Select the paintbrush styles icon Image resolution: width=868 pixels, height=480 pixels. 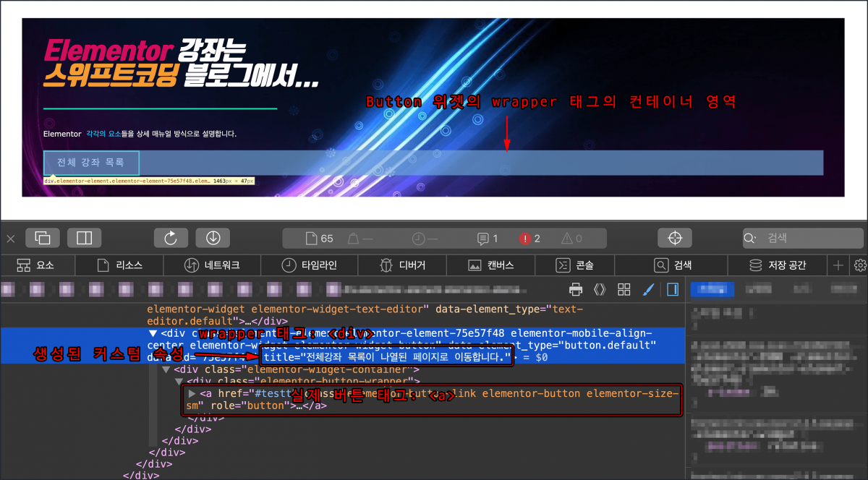point(649,288)
